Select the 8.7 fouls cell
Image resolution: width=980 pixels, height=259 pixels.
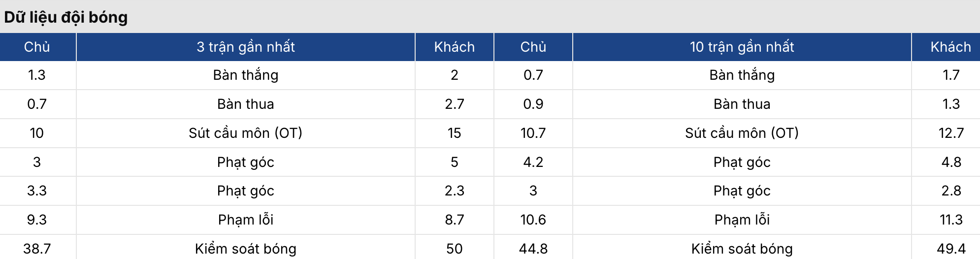(454, 220)
